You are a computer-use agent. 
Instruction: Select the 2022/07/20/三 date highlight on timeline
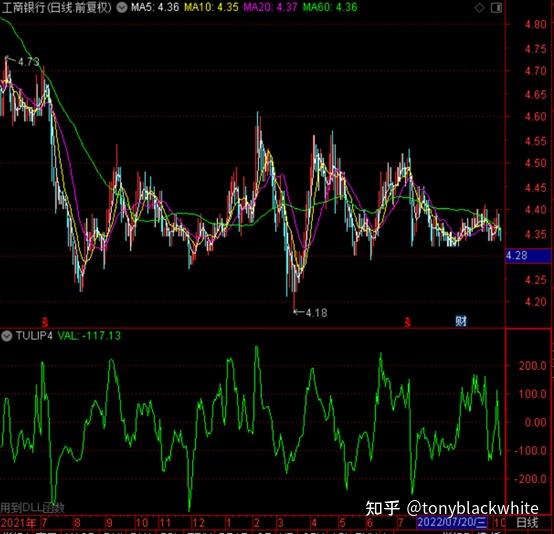[452, 522]
